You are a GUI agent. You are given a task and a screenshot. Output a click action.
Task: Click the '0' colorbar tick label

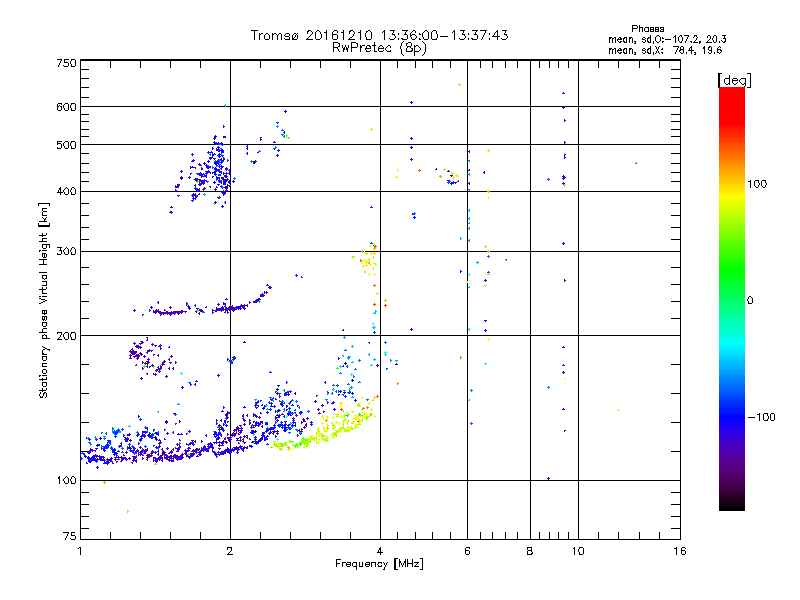click(x=750, y=301)
